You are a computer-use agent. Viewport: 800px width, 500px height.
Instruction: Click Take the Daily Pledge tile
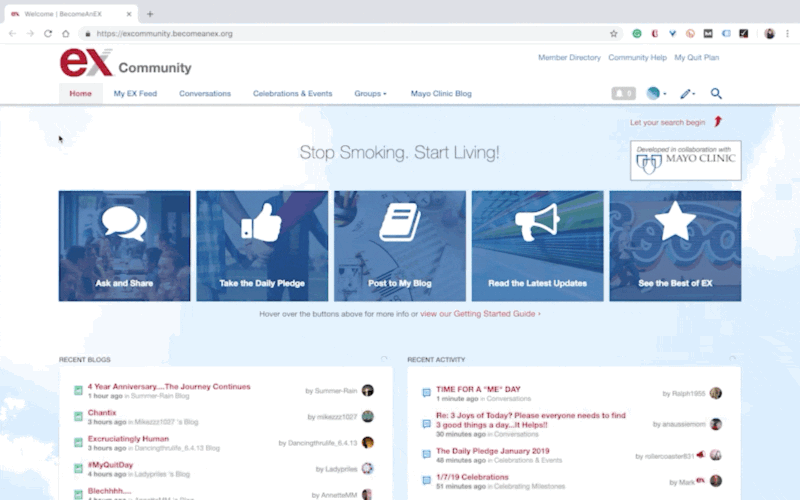(x=262, y=246)
